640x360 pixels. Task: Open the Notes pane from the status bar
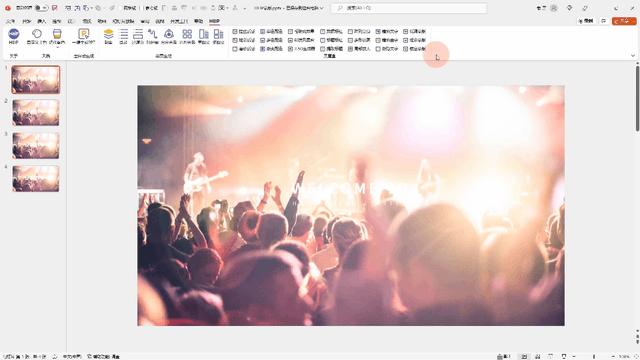(x=503, y=356)
